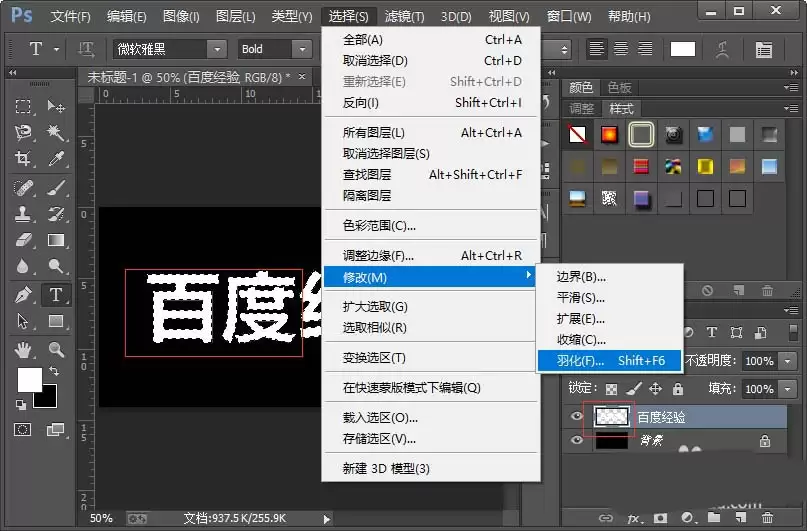The height and width of the screenshot is (531, 807).
Task: Select the Rectangle shape tool
Action: coord(56,321)
